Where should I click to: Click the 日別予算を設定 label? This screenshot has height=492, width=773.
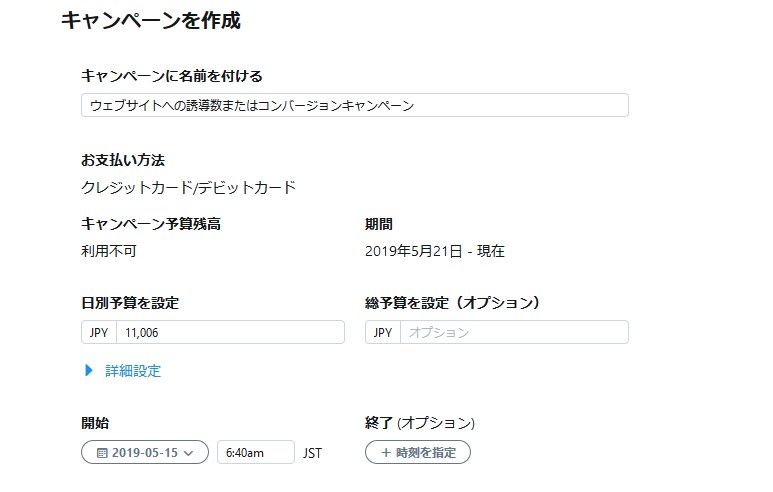(130, 302)
